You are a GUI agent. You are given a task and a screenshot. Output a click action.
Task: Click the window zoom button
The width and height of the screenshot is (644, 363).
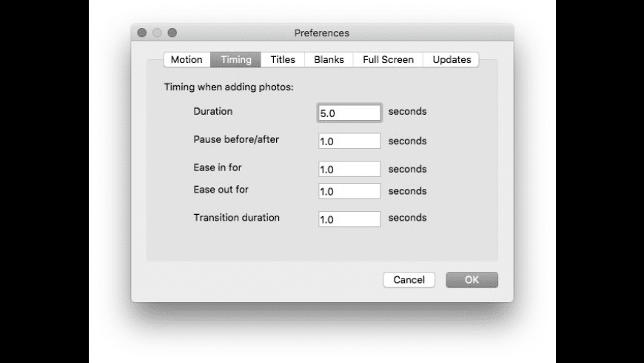[172, 33]
